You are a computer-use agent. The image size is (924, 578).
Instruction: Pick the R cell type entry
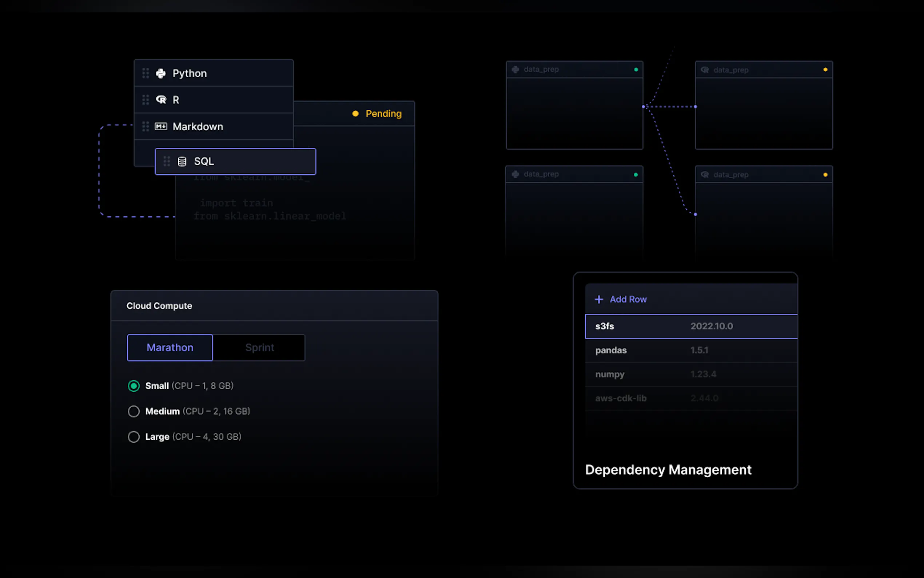[176, 100]
